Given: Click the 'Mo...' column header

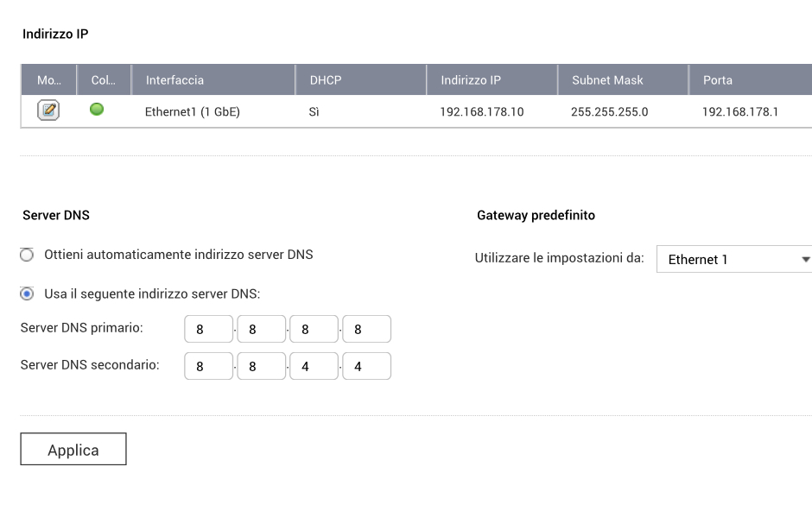Looking at the screenshot, I should tap(48, 80).
